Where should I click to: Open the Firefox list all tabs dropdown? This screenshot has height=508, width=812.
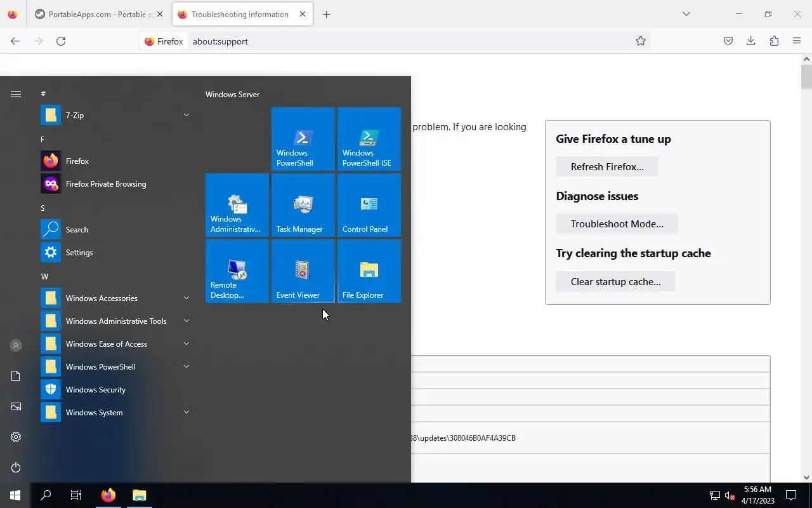pyautogui.click(x=686, y=14)
